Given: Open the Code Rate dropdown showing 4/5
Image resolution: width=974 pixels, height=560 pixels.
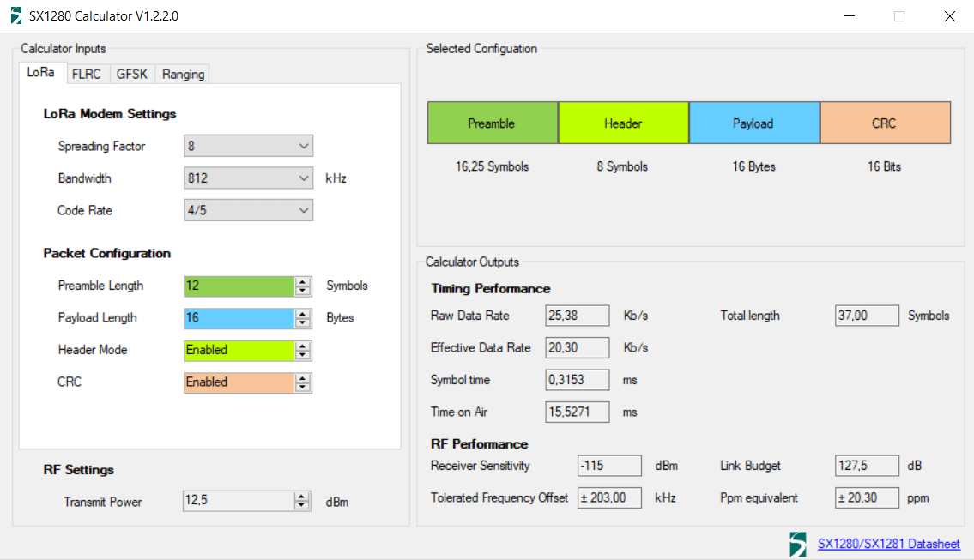Looking at the screenshot, I should coord(249,210).
